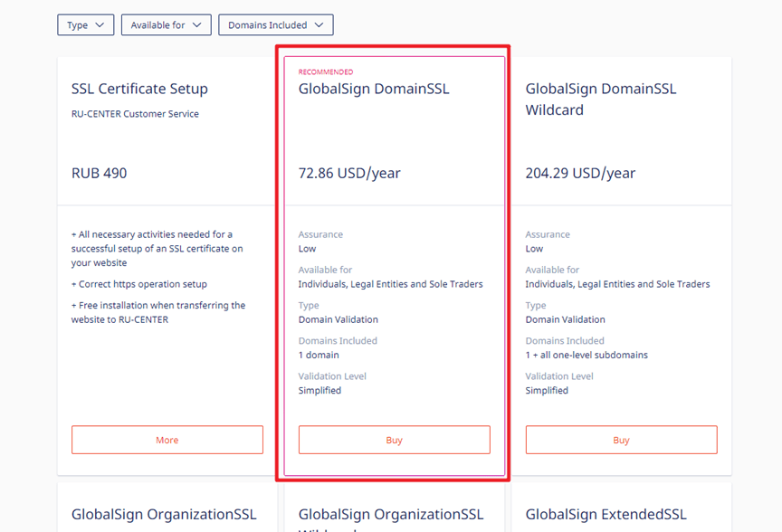Click the GlobalSign DomainSSL Wildcard title
782x532 pixels.
click(601, 100)
